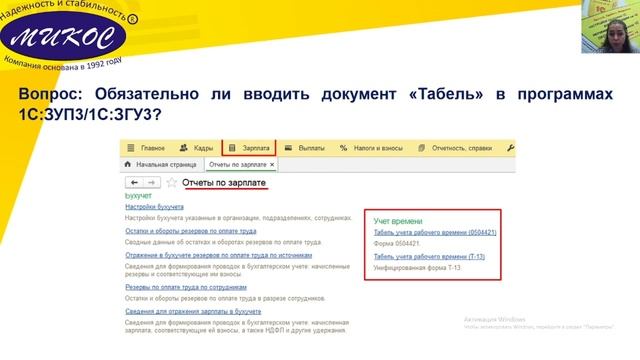Open Табель учета рабочего времени (0504421)
This screenshot has width=640, height=360.
[435, 233]
